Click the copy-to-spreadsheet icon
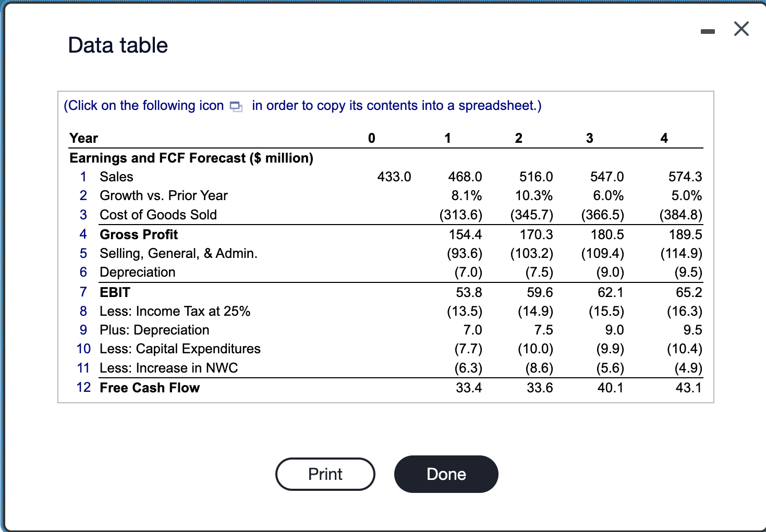Screen dimensions: 766x532 (x=236, y=106)
